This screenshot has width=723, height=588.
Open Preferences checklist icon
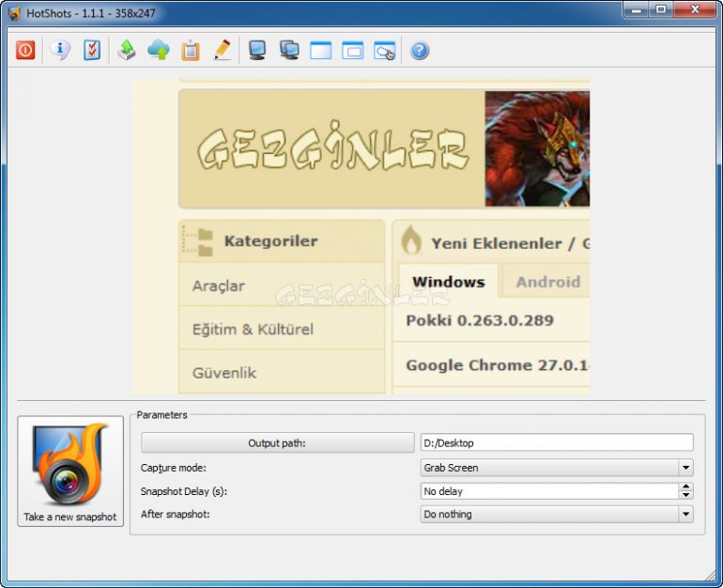(92, 50)
